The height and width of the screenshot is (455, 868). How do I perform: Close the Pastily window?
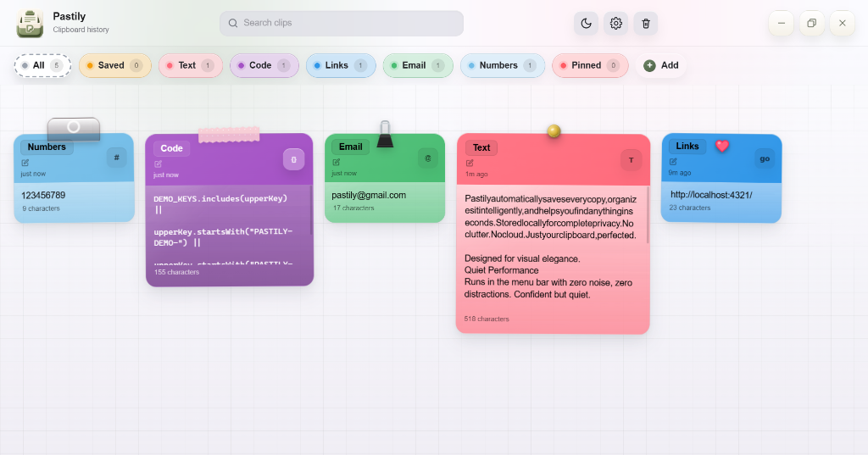click(x=842, y=23)
